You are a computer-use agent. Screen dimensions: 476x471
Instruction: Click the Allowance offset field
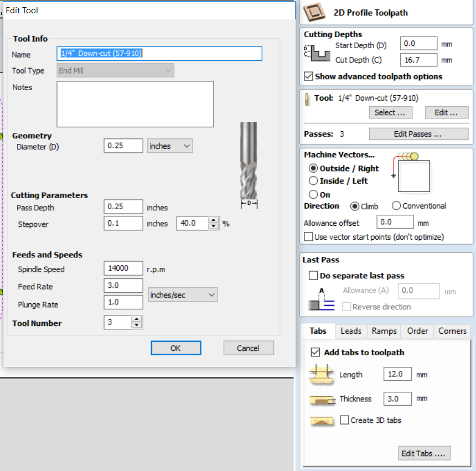coord(395,222)
